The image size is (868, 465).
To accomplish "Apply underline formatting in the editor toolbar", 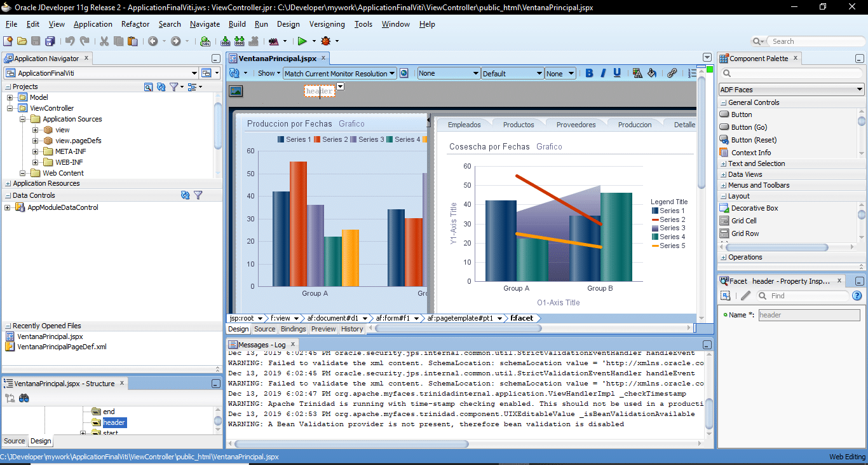I will pyautogui.click(x=617, y=73).
